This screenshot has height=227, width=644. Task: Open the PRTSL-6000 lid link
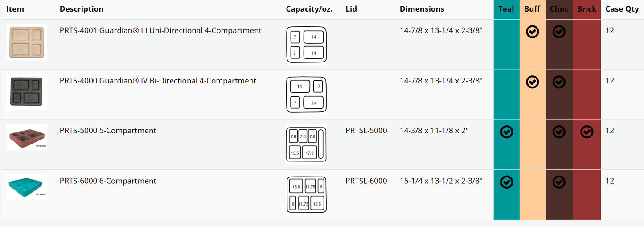coord(366,181)
